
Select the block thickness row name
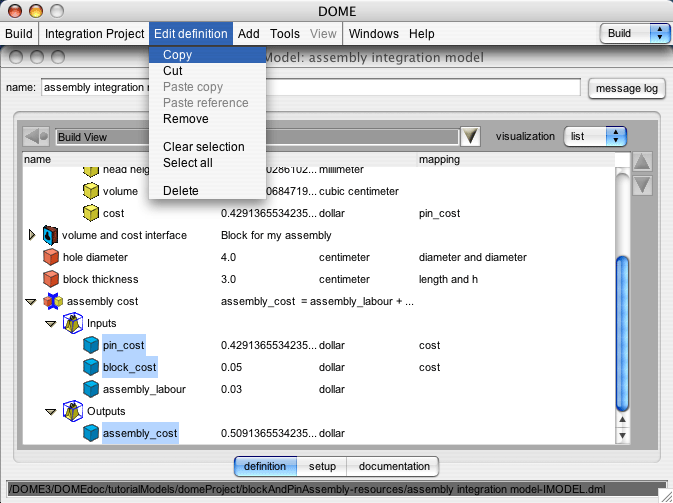click(x=100, y=279)
